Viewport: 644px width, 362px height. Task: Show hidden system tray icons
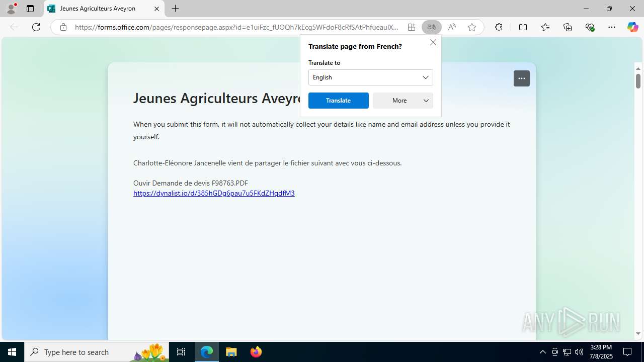[542, 352]
